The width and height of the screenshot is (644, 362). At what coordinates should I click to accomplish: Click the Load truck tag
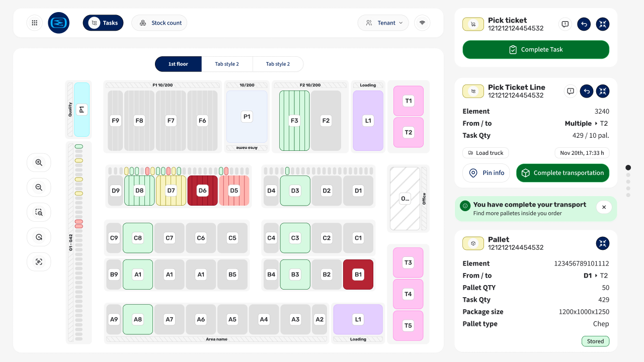[486, 153]
